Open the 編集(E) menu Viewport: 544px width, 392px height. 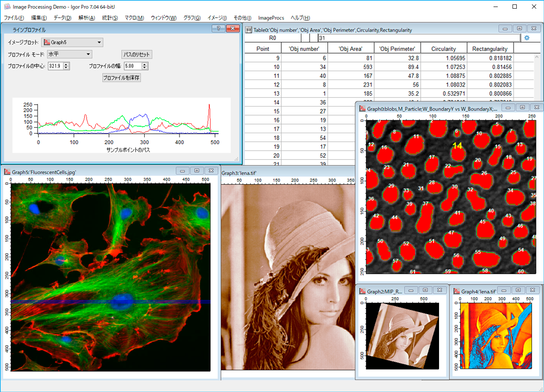[39, 18]
